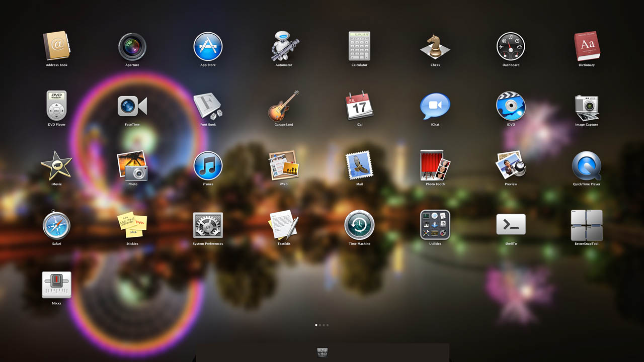This screenshot has width=644, height=362.
Task: Launch the Mixxx DJ app
Action: pyautogui.click(x=56, y=285)
